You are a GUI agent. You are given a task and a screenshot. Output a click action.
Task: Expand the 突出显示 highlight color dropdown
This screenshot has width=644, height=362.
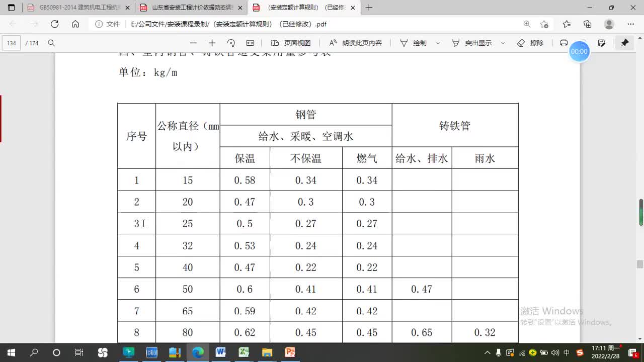pos(503,43)
